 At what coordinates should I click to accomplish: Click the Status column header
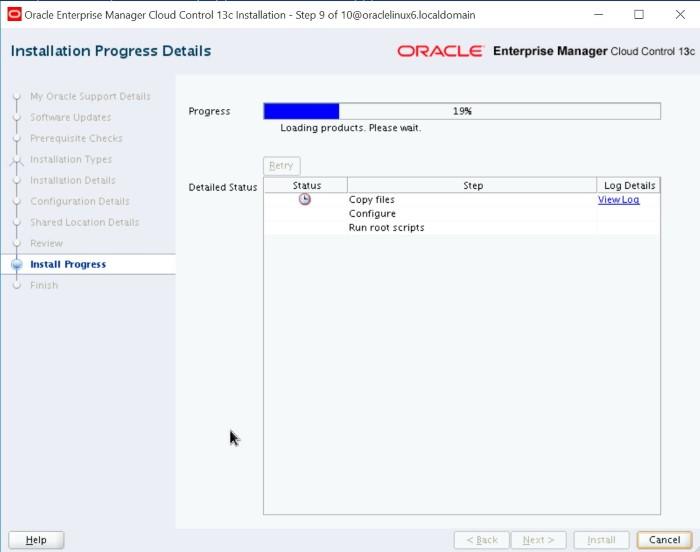click(306, 185)
